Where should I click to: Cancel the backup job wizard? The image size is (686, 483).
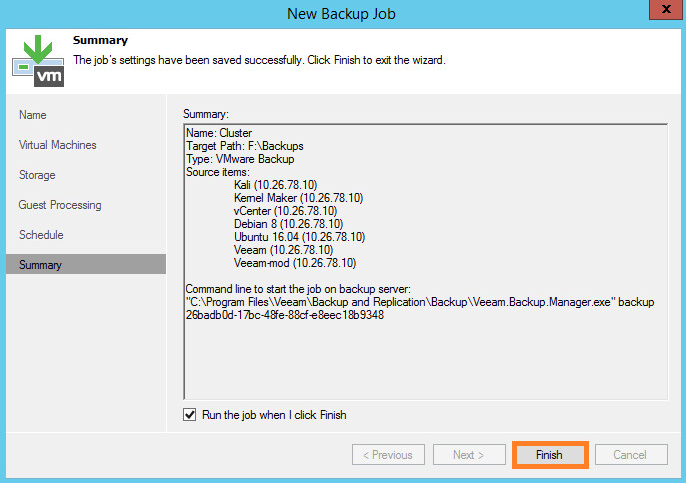(x=631, y=455)
